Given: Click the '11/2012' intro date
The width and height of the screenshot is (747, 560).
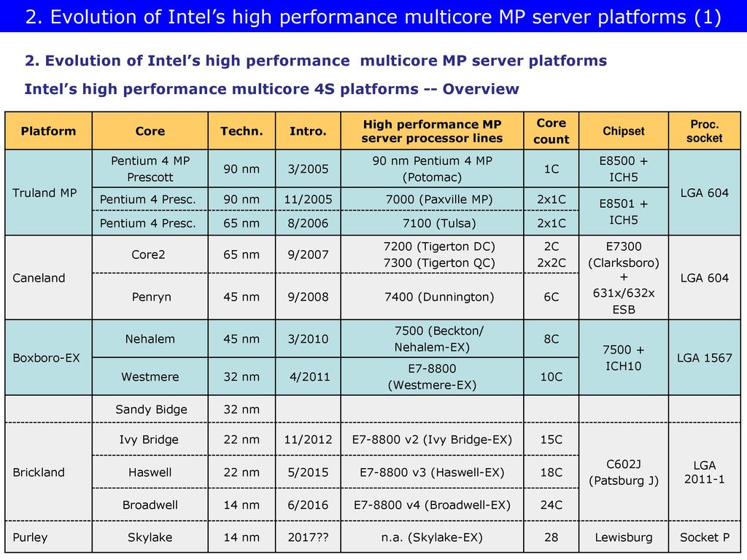Looking at the screenshot, I should click(x=309, y=439).
